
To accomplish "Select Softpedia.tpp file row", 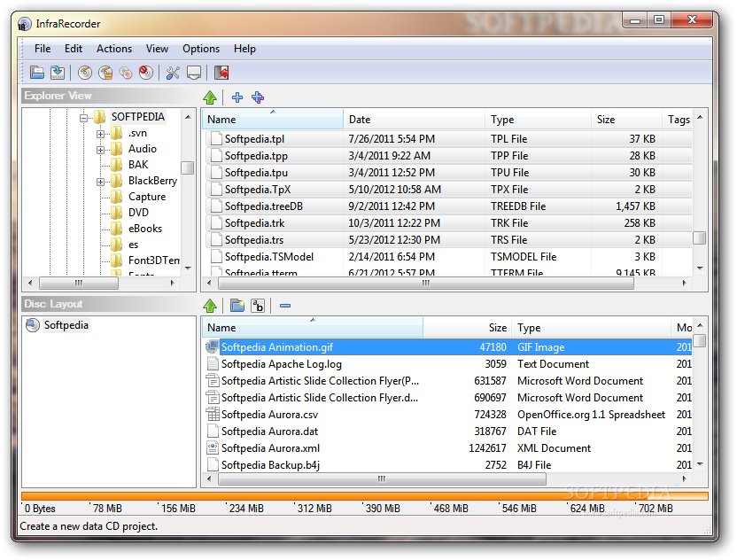I will click(x=448, y=156).
